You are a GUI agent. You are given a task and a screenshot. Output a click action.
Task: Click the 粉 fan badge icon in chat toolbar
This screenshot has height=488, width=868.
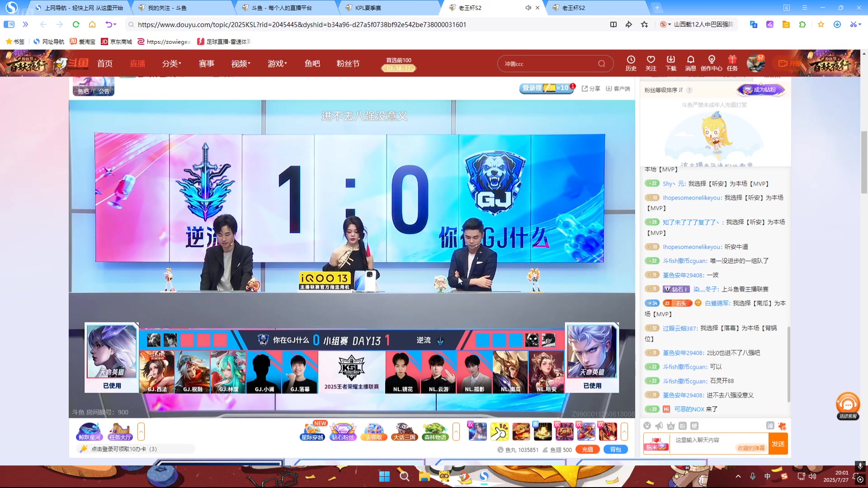(683, 426)
